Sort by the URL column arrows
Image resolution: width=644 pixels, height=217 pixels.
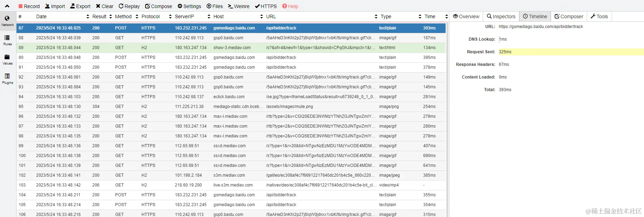376,16
